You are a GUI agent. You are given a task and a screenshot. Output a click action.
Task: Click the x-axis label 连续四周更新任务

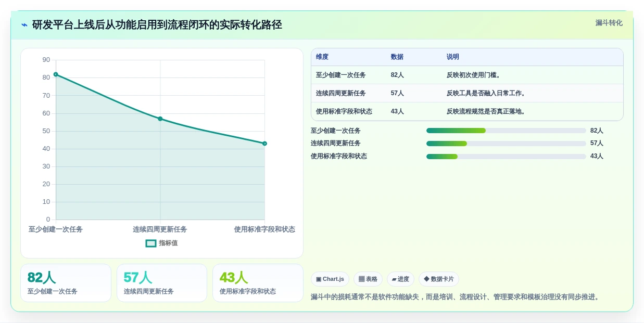(160, 229)
